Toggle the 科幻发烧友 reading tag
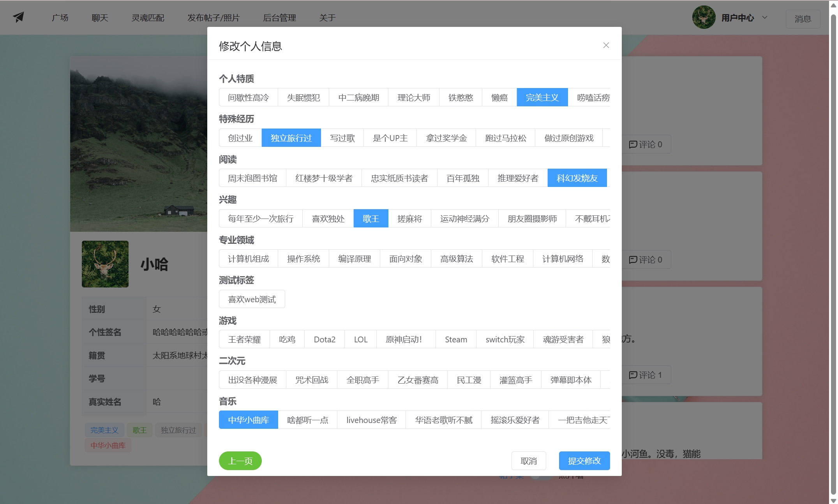Image resolution: width=838 pixels, height=504 pixels. pyautogui.click(x=577, y=178)
